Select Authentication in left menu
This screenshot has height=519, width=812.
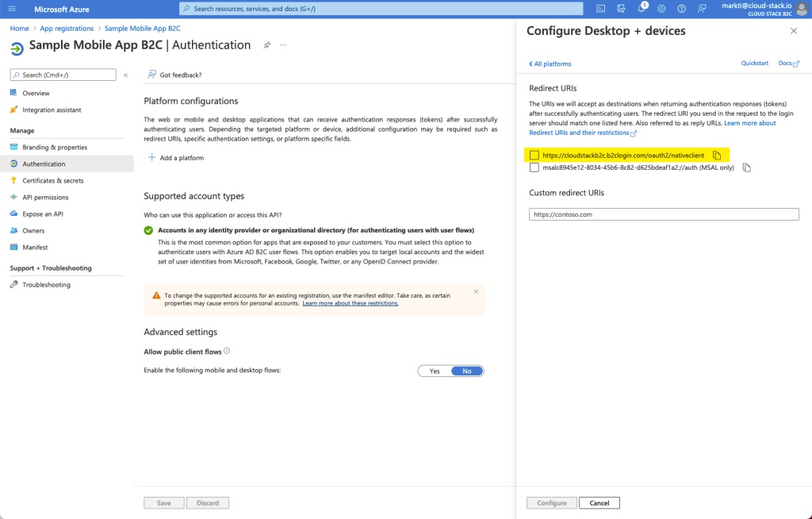pos(44,163)
